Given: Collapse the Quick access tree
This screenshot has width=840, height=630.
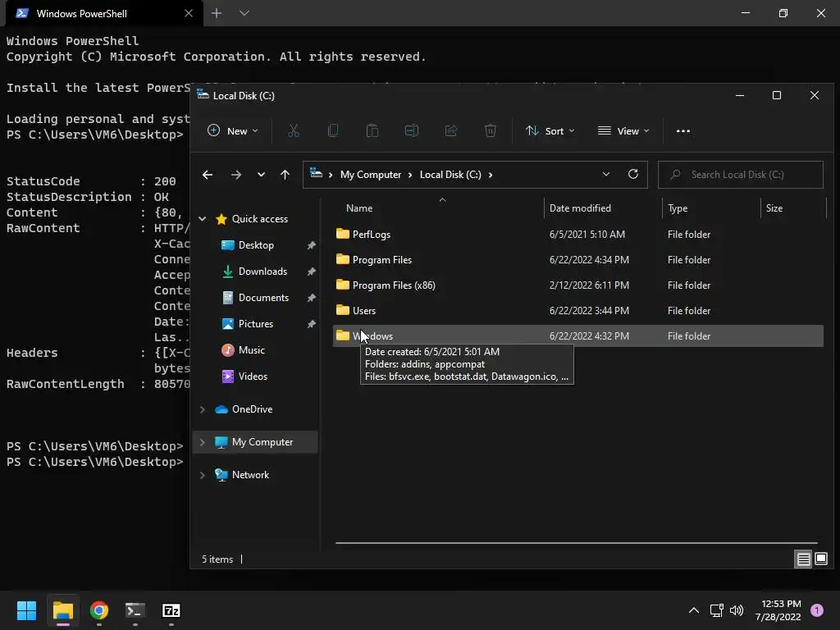Looking at the screenshot, I should (x=203, y=218).
